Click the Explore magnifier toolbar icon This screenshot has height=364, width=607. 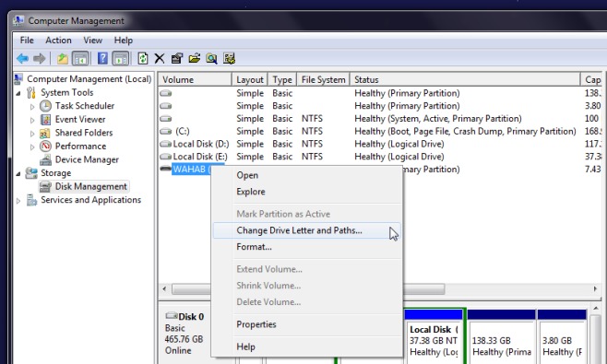[x=211, y=58]
